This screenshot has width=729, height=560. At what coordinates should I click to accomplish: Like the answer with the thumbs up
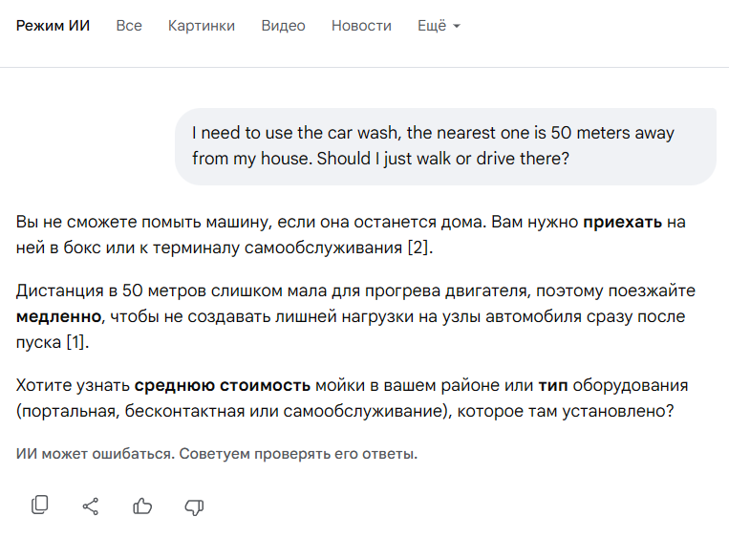click(142, 506)
